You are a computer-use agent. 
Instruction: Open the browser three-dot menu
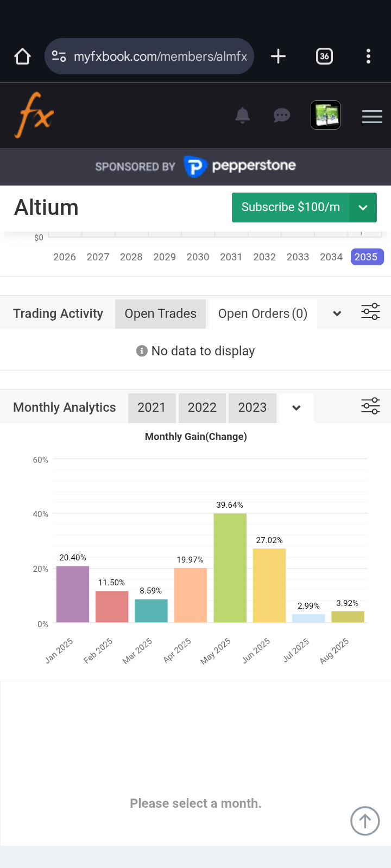coord(368,56)
